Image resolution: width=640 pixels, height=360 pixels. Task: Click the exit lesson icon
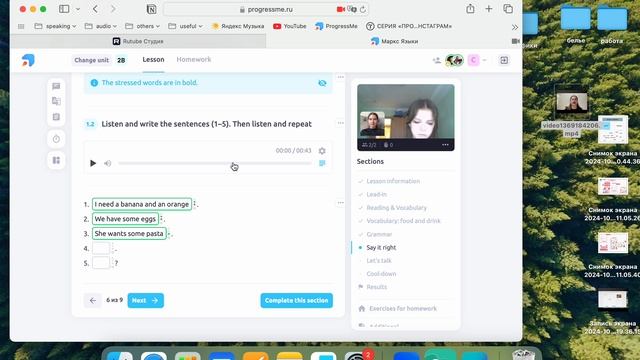[504, 60]
